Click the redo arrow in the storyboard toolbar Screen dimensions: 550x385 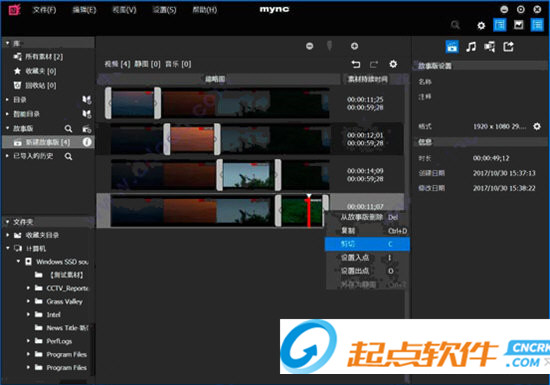pos(374,64)
